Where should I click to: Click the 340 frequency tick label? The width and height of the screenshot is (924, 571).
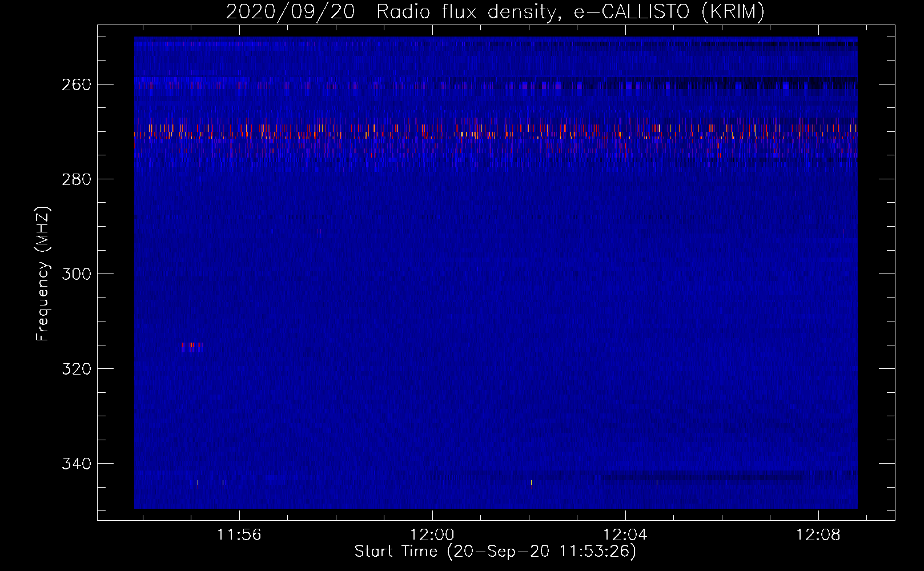[77, 464]
